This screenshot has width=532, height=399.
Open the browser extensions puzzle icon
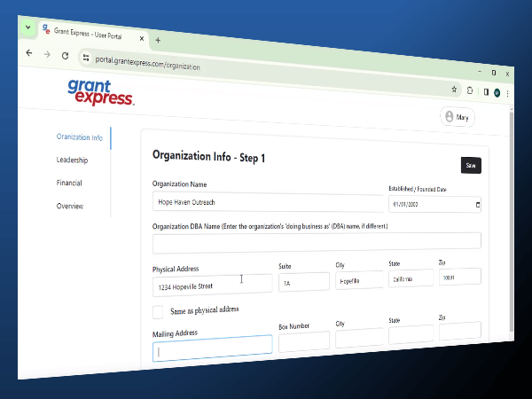point(470,90)
